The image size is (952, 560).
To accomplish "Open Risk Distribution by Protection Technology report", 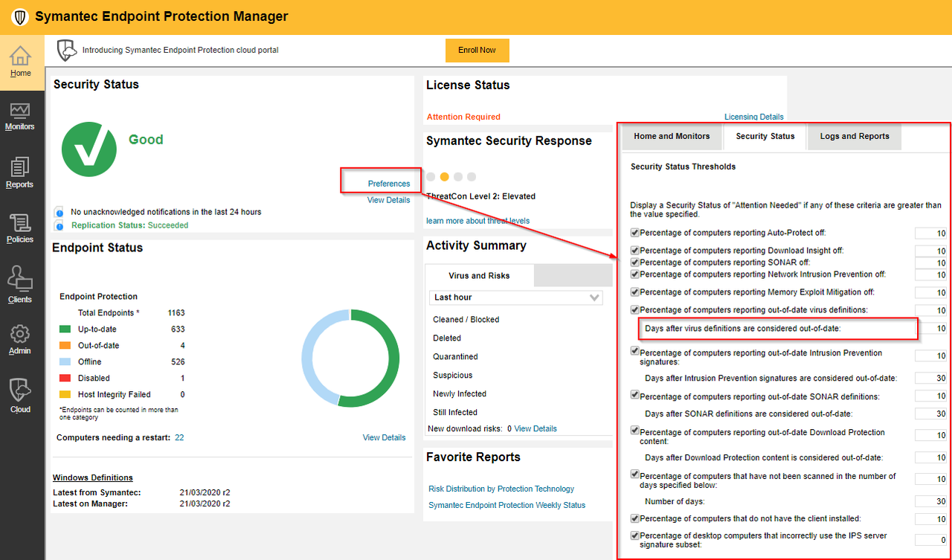I will [x=501, y=489].
